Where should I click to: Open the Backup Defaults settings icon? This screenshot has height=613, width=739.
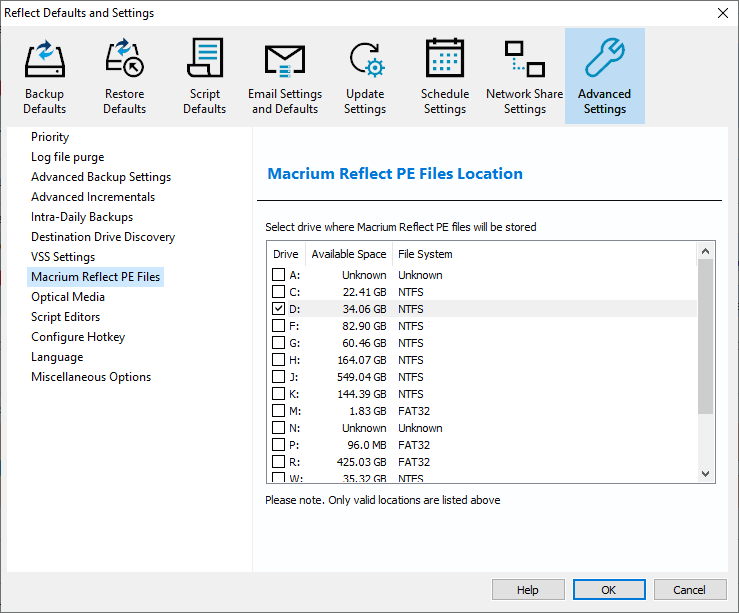[45, 60]
